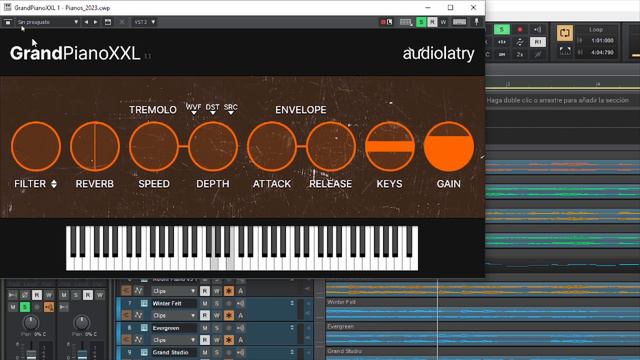Screen dimensions: 640x360
Task: Toggle green Solo S in plugin toolbar
Action: [x=421, y=22]
